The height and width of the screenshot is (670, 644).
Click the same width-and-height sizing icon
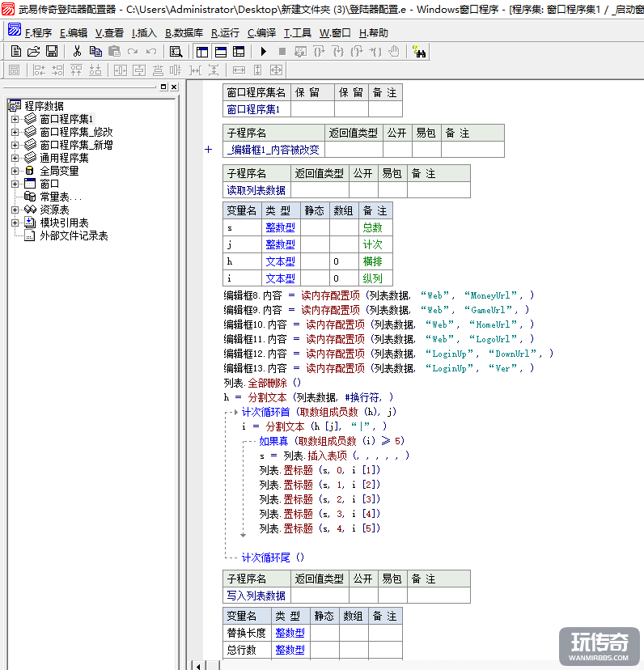[277, 70]
